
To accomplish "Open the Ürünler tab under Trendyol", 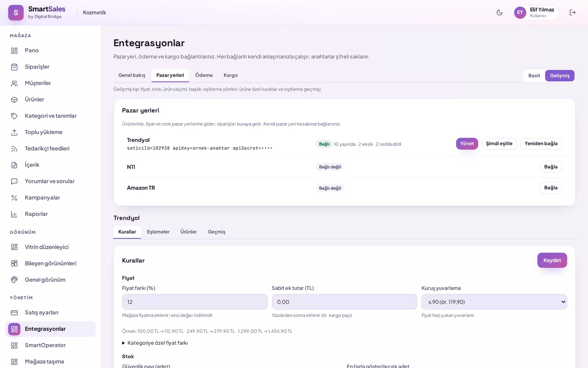I will [189, 232].
